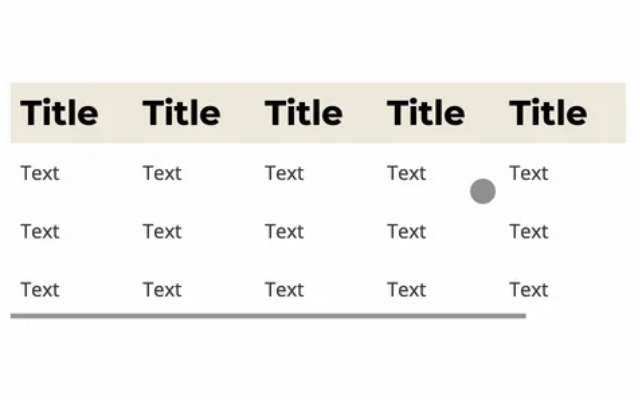Click the first column Title header

pyautogui.click(x=59, y=113)
